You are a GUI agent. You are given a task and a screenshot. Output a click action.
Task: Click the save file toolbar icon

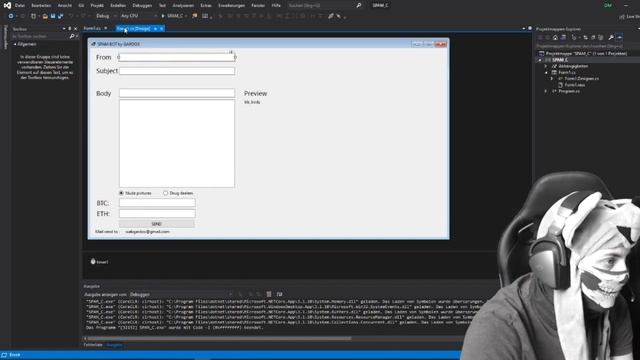pyautogui.click(x=53, y=16)
